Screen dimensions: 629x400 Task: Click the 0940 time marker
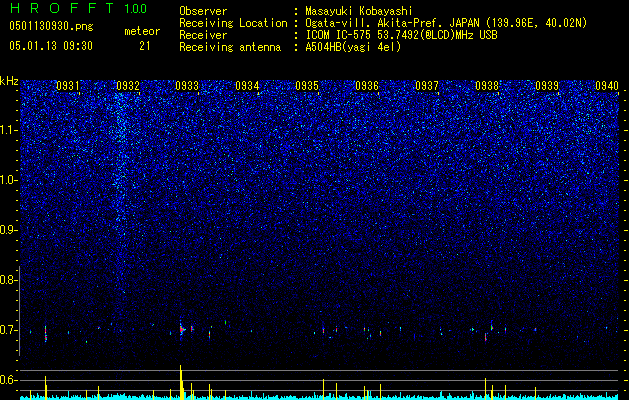pyautogui.click(x=607, y=86)
